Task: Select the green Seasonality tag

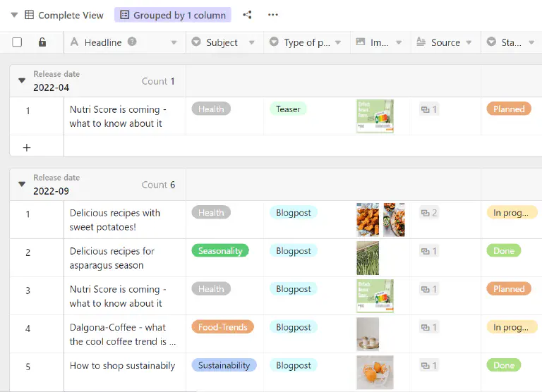Action: (220, 251)
